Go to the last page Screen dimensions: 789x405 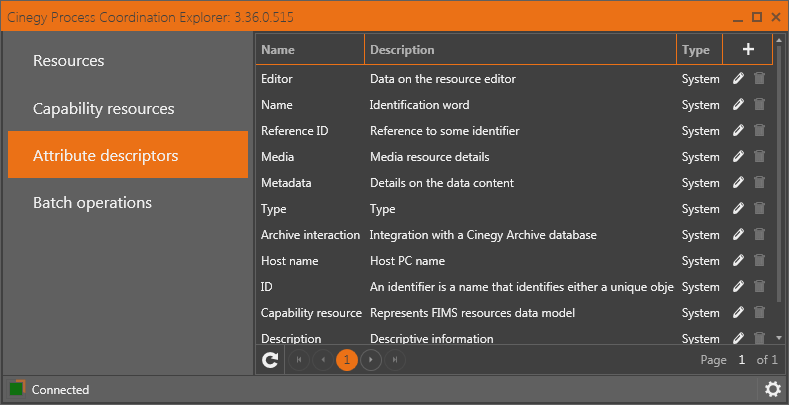click(x=395, y=360)
